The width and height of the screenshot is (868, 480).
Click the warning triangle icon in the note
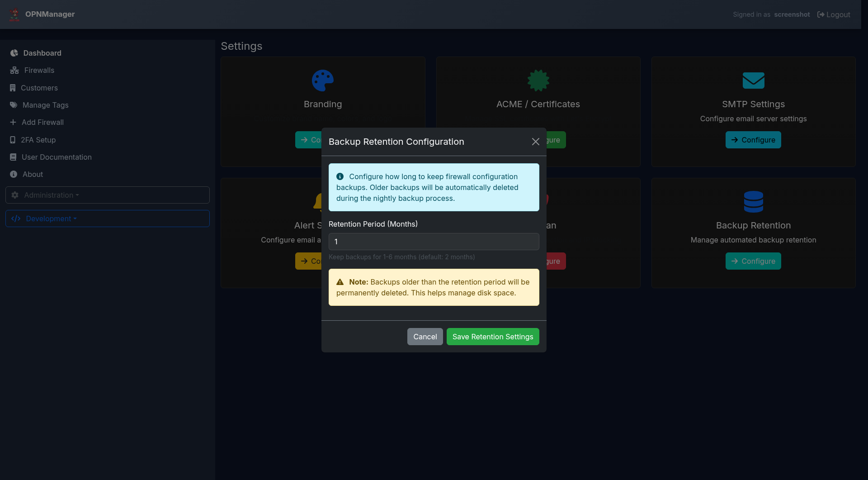(340, 282)
